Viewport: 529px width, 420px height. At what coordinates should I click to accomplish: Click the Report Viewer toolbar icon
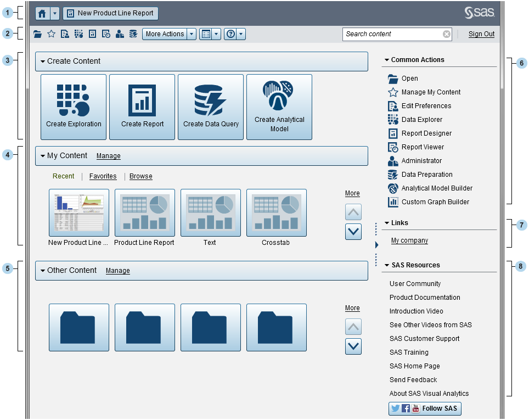[x=105, y=33]
